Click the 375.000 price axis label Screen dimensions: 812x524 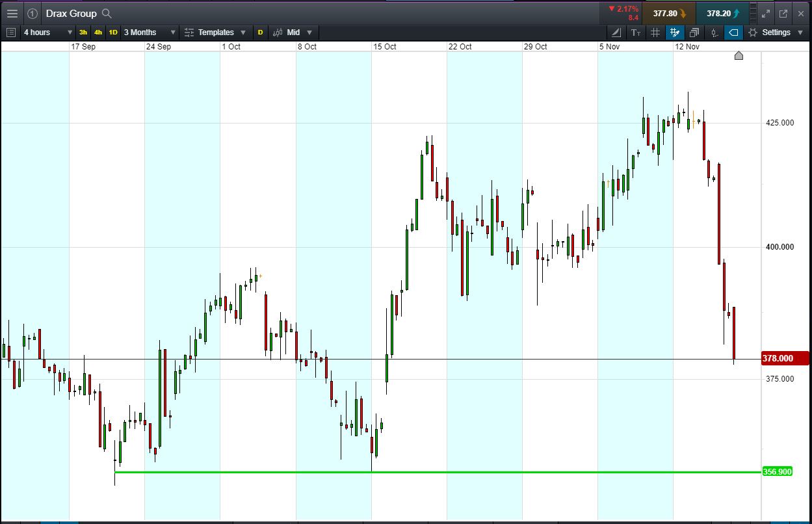click(779, 378)
